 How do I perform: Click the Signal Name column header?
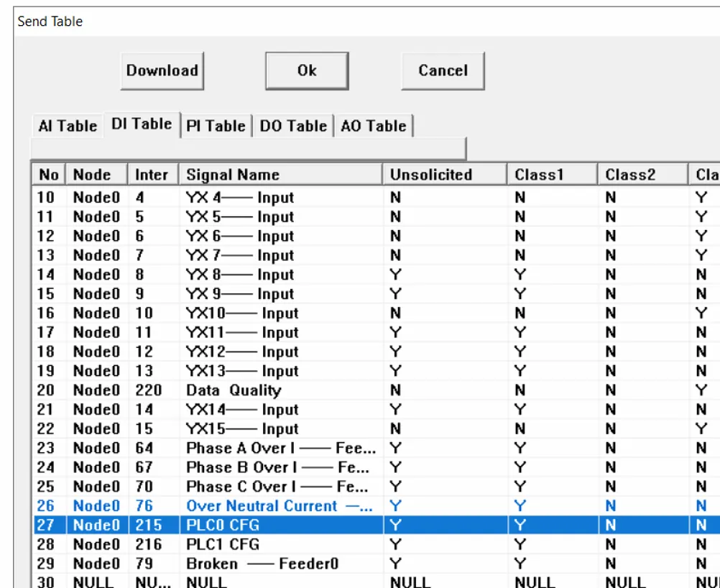[280, 175]
